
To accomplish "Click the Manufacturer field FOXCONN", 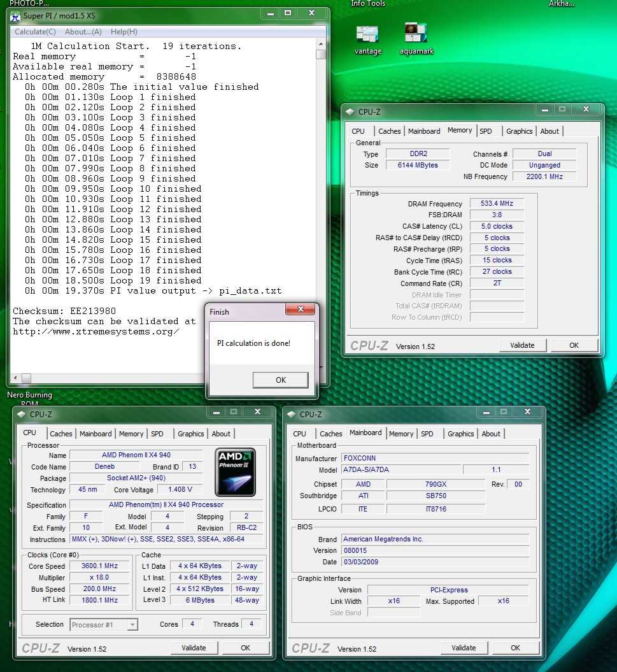I will [435, 458].
